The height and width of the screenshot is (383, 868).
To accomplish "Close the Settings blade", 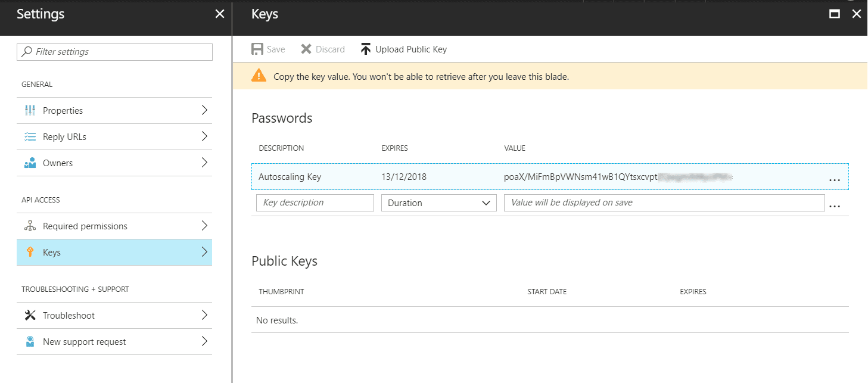I will pyautogui.click(x=220, y=14).
